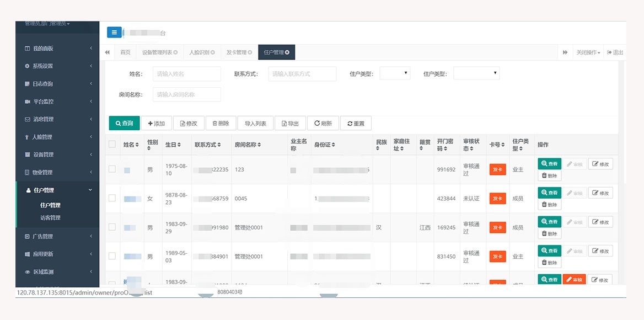The height and width of the screenshot is (320, 644).
Task: Click 查看 for the row with password 423844
Action: 549,193
